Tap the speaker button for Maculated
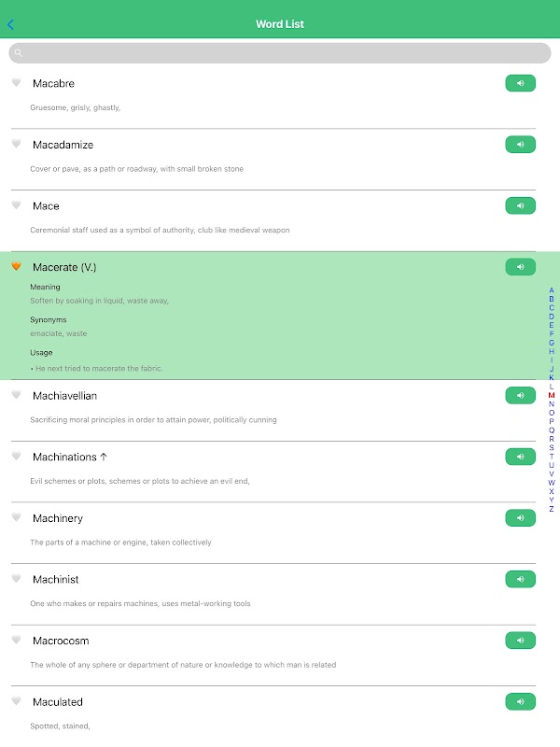Screen dimensions: 560x747 (x=520, y=701)
